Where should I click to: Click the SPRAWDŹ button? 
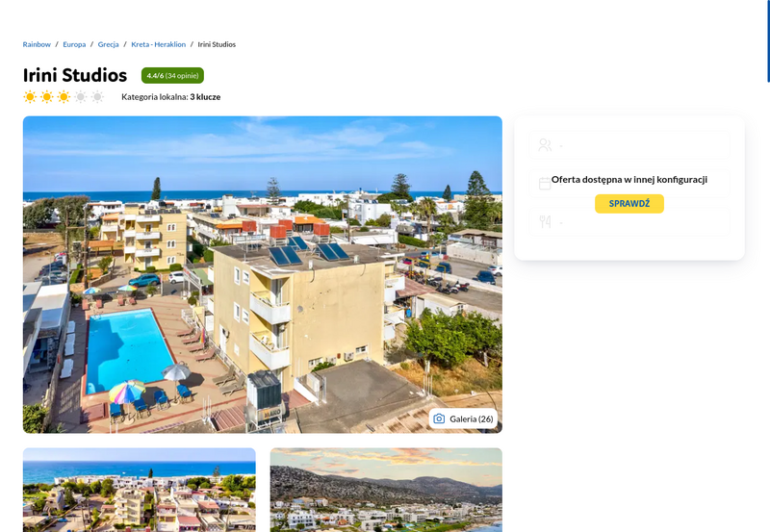[629, 204]
